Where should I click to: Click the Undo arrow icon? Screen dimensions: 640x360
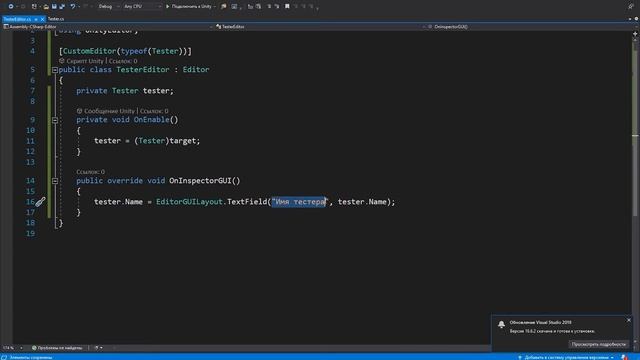[x=73, y=7]
